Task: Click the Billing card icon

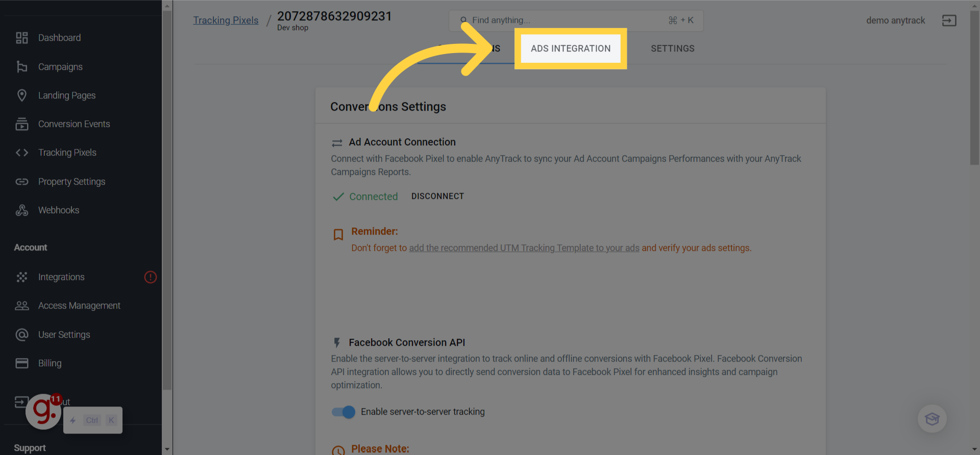Action: 21,363
